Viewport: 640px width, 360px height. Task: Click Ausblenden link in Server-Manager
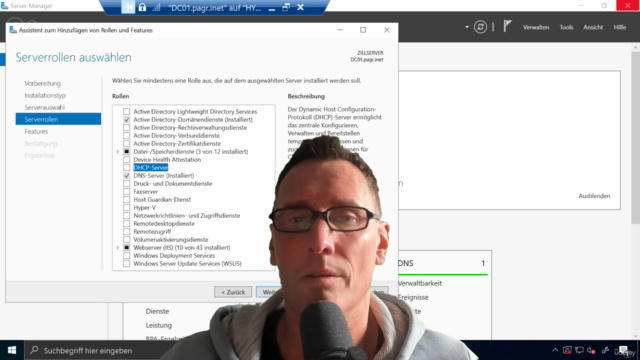click(x=594, y=196)
